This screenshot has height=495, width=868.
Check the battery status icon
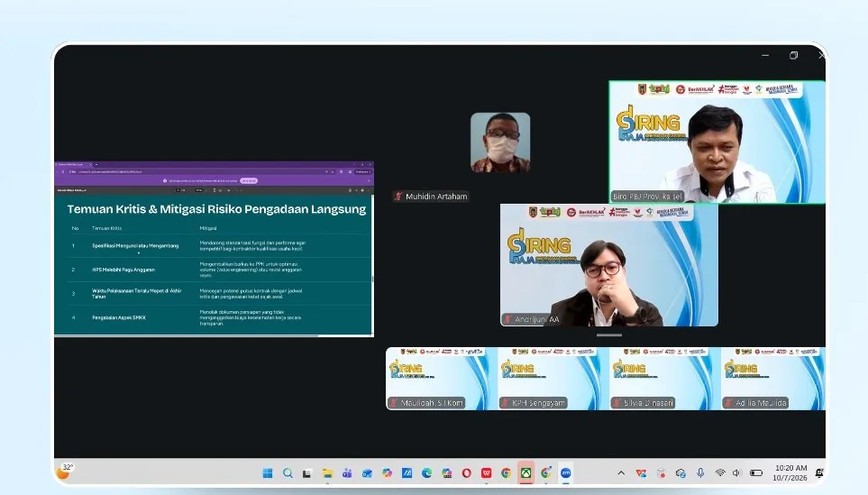tap(756, 472)
